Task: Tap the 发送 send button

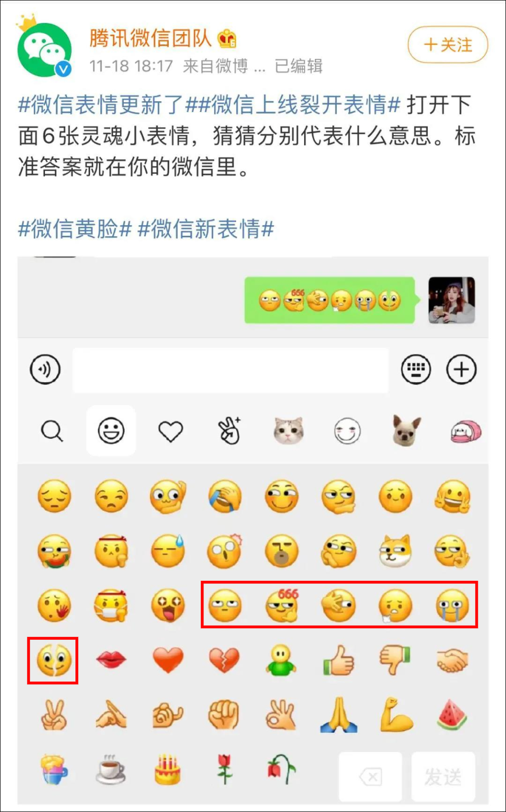Action: click(x=443, y=777)
